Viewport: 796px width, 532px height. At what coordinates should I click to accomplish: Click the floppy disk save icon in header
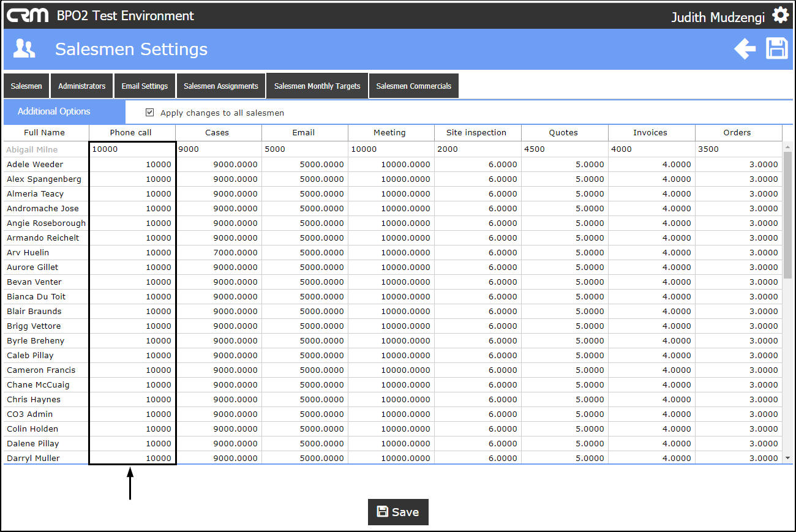click(x=777, y=49)
